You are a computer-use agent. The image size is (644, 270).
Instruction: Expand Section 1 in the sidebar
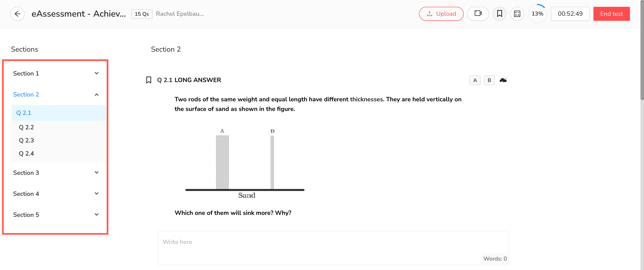[97, 73]
